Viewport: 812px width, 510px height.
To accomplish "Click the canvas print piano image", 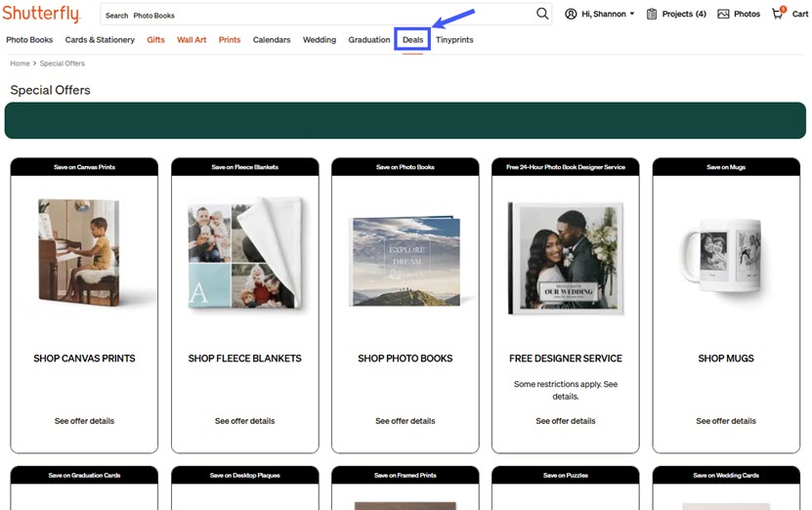I will [x=79, y=253].
